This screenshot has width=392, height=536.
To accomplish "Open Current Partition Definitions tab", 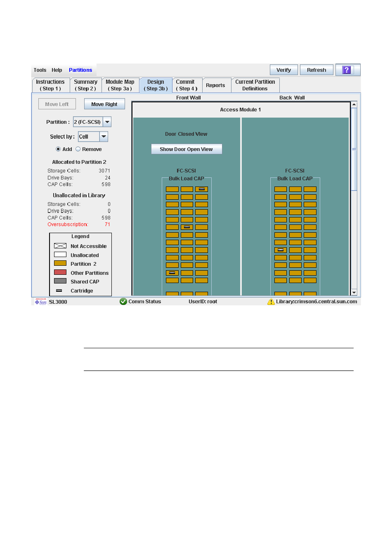I will pos(255,85).
